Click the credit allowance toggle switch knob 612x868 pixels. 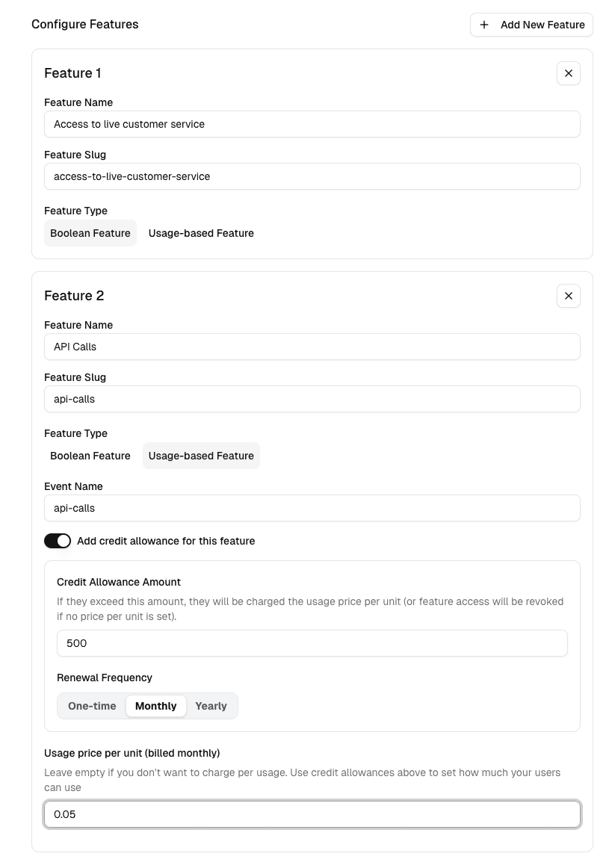64,540
